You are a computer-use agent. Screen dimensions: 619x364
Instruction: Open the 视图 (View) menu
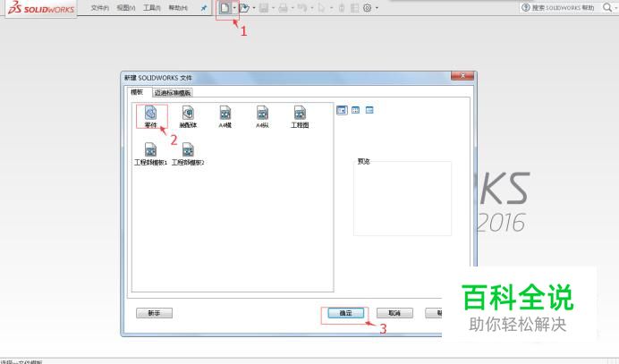pos(126,8)
